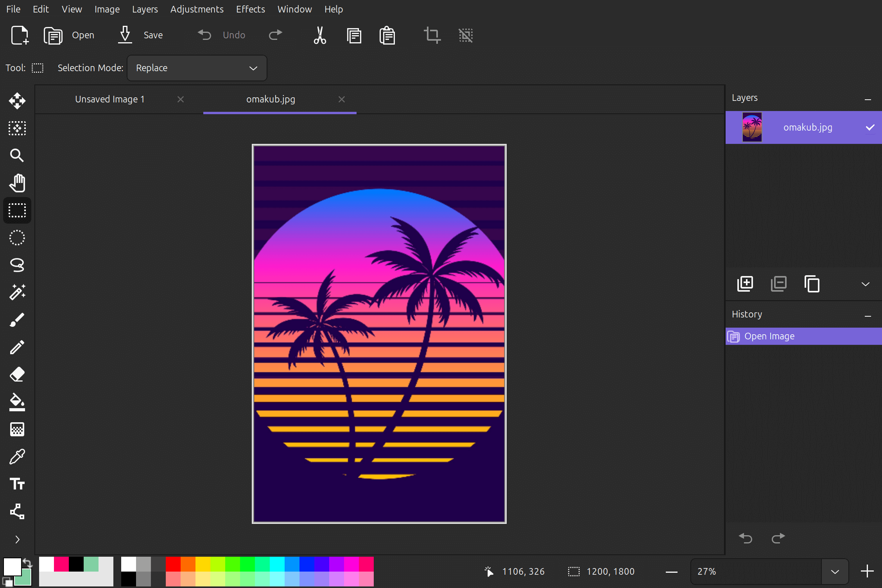882x588 pixels.
Task: Collapse the Layers panel
Action: pos(868,99)
